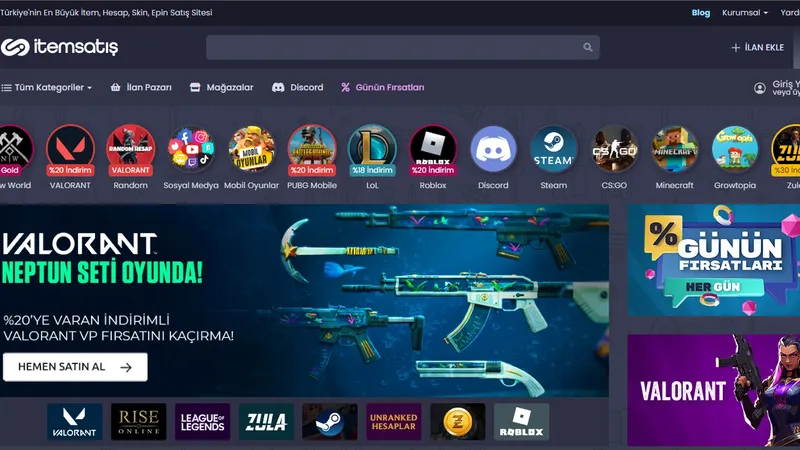
Task: Click into the search input field
Action: [390, 47]
